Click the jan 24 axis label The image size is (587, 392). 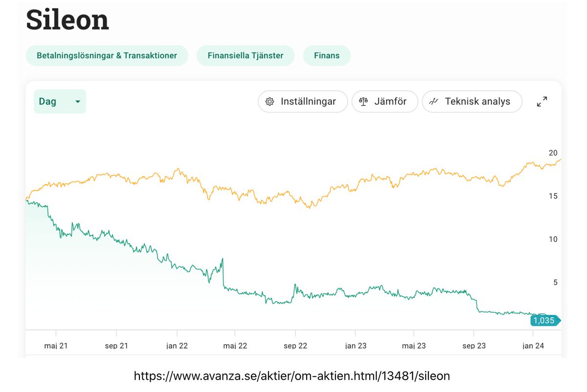click(x=534, y=346)
